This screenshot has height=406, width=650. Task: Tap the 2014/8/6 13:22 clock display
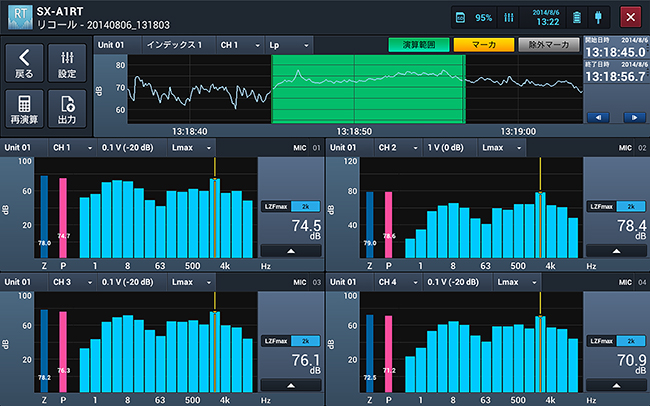[546, 17]
